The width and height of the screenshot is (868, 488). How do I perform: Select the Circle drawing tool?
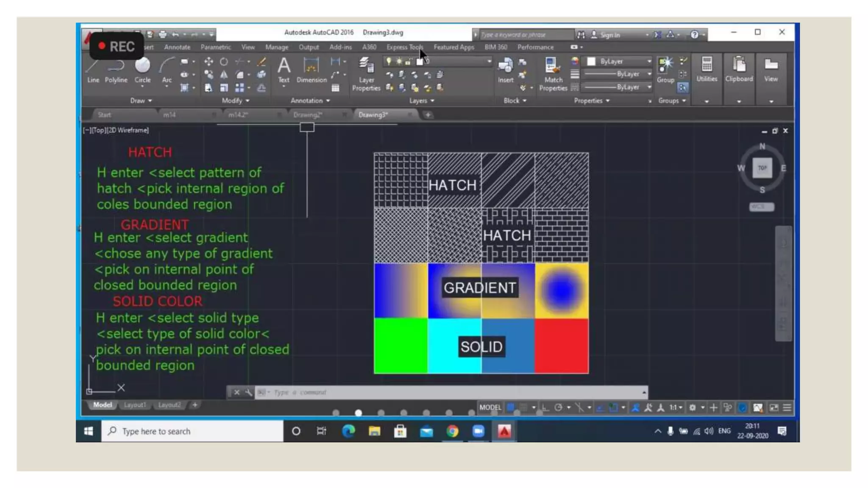tap(142, 70)
